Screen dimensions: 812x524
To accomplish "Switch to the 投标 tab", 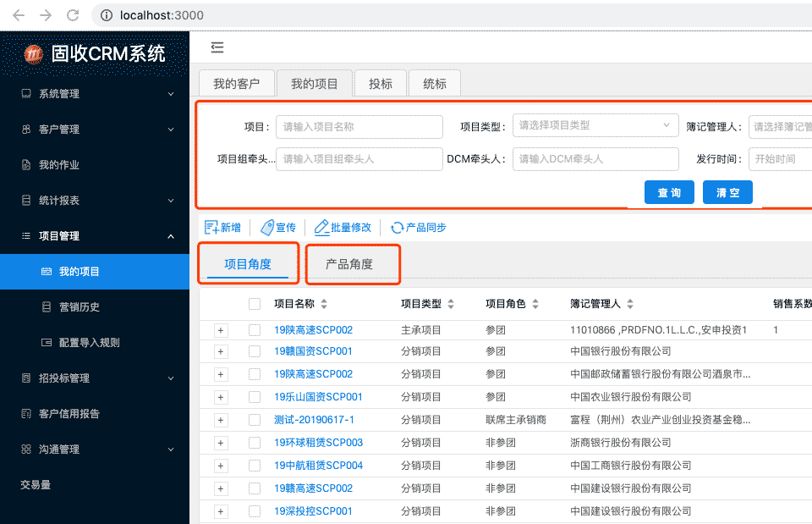I will [380, 83].
